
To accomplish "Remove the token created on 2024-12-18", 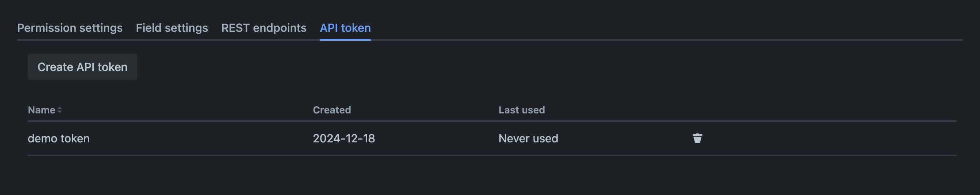I will [x=697, y=139].
